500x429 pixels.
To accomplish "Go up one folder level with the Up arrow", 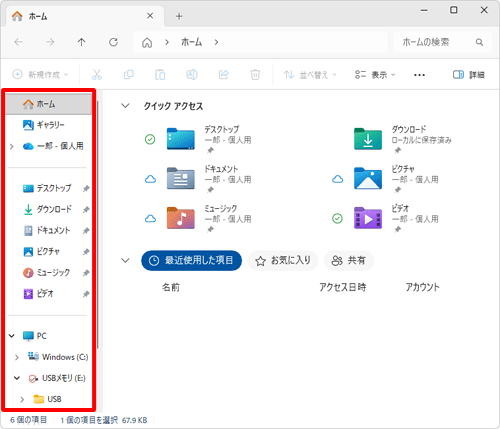I will (82, 42).
